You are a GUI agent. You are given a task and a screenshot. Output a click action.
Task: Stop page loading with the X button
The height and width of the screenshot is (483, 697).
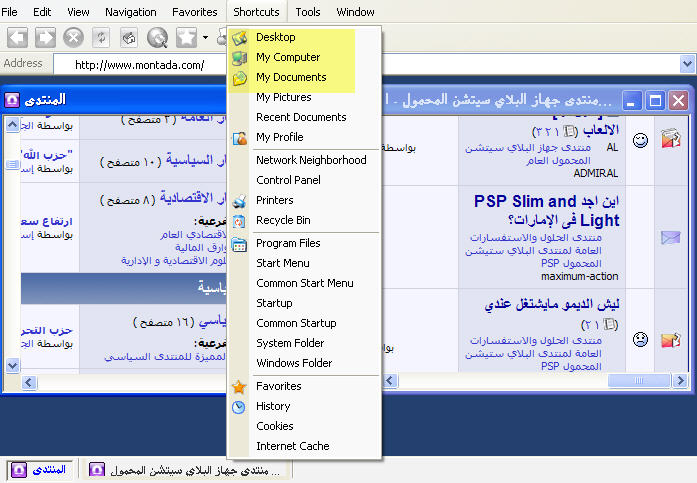[x=73, y=38]
